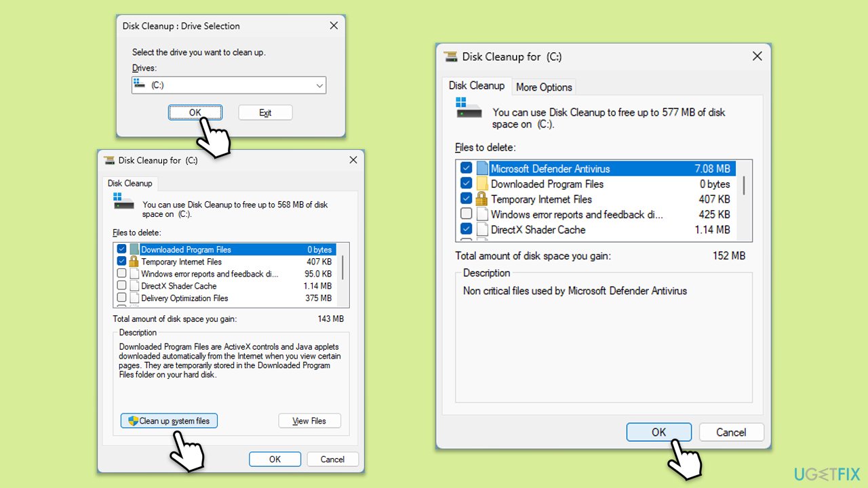Screen dimensions: 868x488
Task: Click shield icon on Clean up system files
Action: click(133, 421)
